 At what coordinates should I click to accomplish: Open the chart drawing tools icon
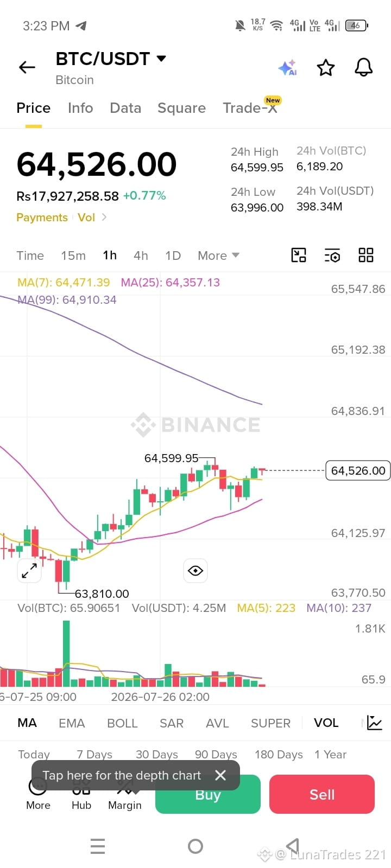(x=299, y=255)
